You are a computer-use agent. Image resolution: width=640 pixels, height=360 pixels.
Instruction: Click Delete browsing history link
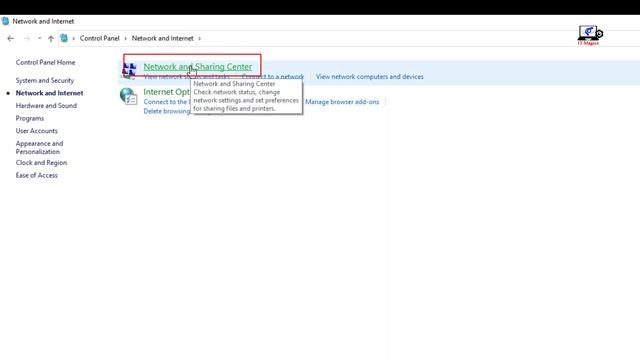pos(167,111)
